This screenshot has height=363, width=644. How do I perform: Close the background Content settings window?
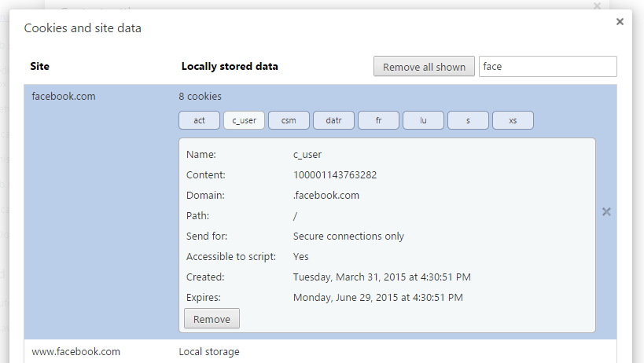[597, 5]
